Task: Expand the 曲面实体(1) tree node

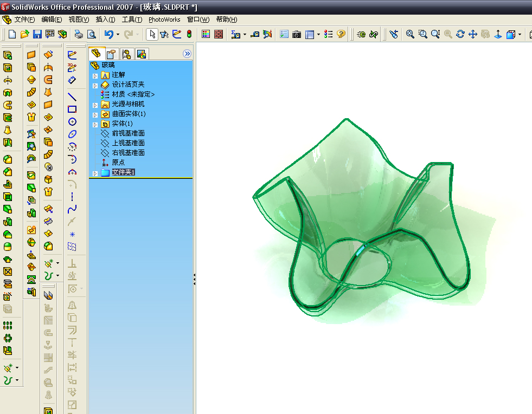Action: tap(95, 115)
